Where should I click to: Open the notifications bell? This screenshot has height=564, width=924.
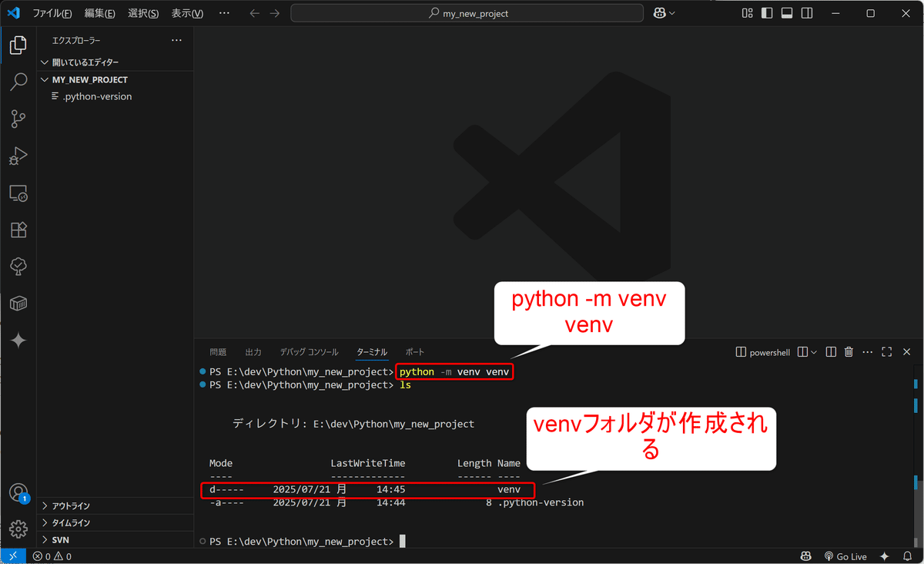coord(906,556)
